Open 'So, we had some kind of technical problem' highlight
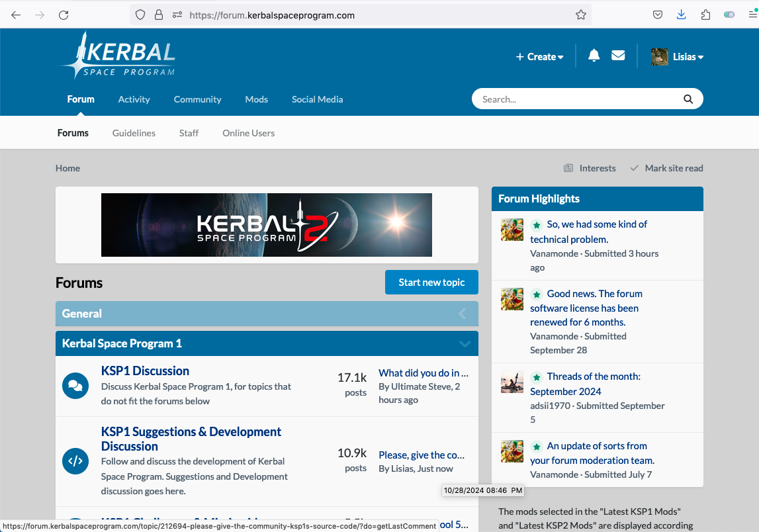The image size is (759, 532). point(589,232)
